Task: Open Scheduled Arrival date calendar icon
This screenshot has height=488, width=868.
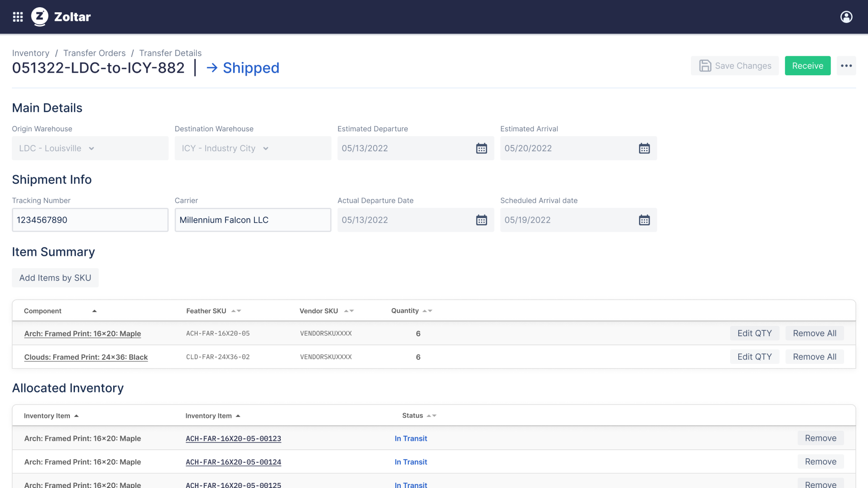Action: tap(644, 220)
